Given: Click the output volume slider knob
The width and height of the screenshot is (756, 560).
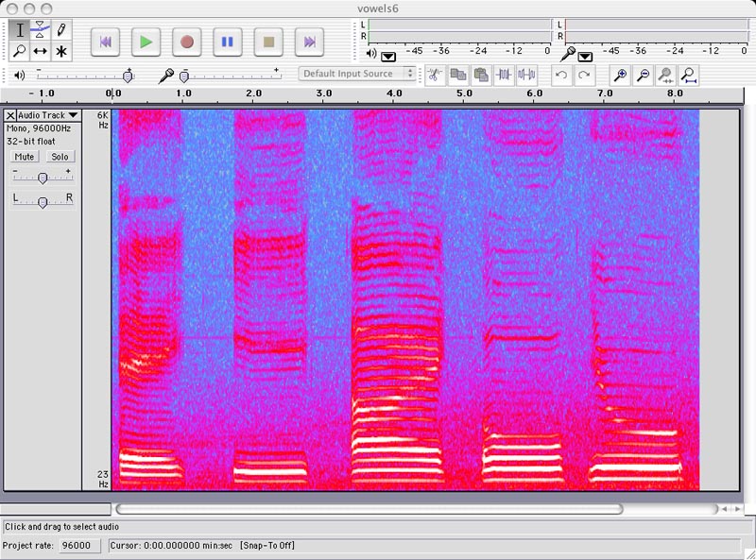Looking at the screenshot, I should (x=128, y=76).
